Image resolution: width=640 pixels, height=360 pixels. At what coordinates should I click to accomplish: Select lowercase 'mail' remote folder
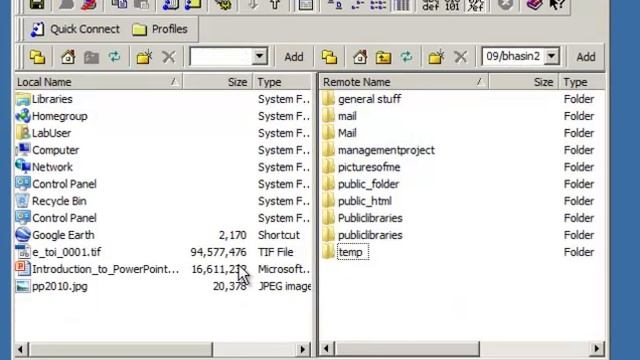tap(347, 116)
